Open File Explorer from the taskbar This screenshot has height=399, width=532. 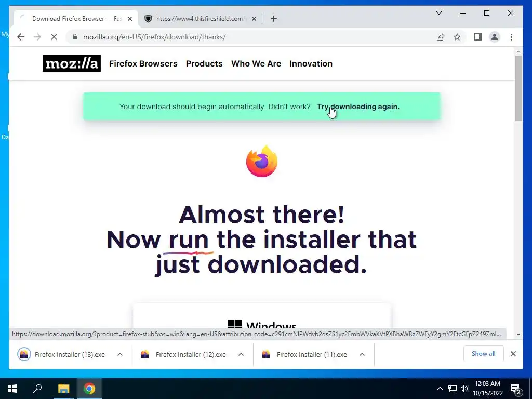pyautogui.click(x=63, y=389)
